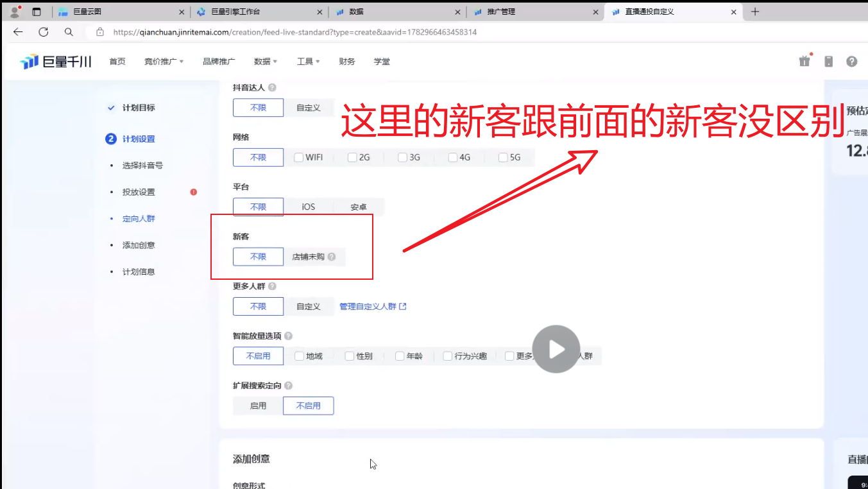The width and height of the screenshot is (868, 489).
Task: Tick the 地域 smart expansion checkbox
Action: [x=299, y=356]
